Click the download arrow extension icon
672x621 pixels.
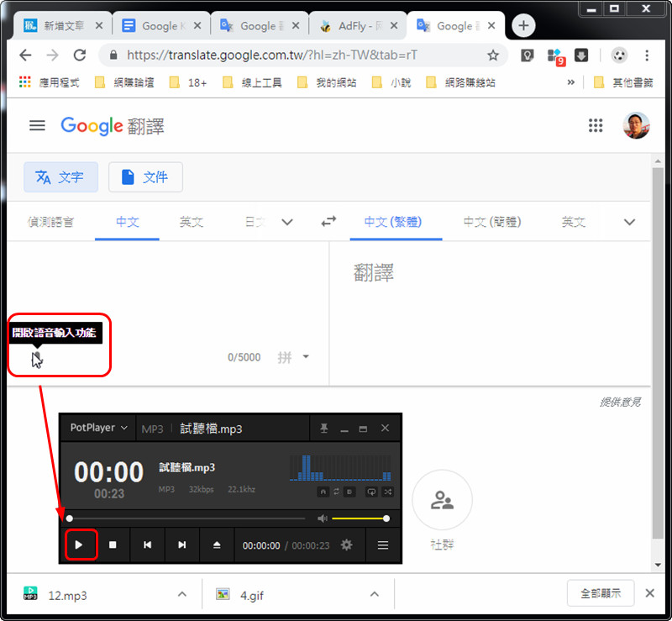click(x=581, y=55)
